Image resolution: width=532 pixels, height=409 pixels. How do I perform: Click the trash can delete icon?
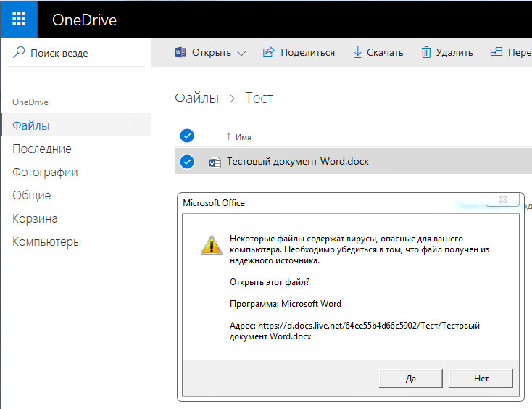coord(426,52)
